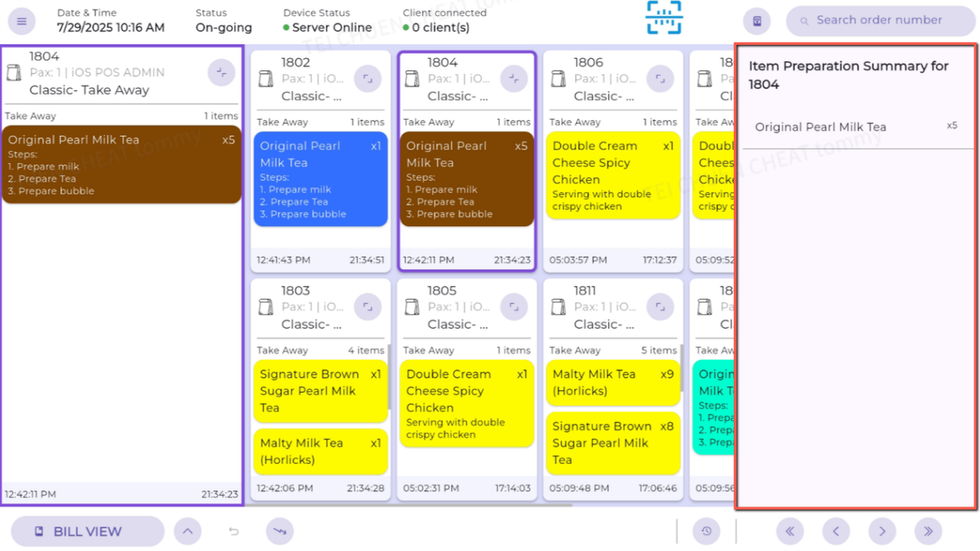Select Malty Milk Tea x9 in order 1811
The width and height of the screenshot is (980, 551).
613,382
